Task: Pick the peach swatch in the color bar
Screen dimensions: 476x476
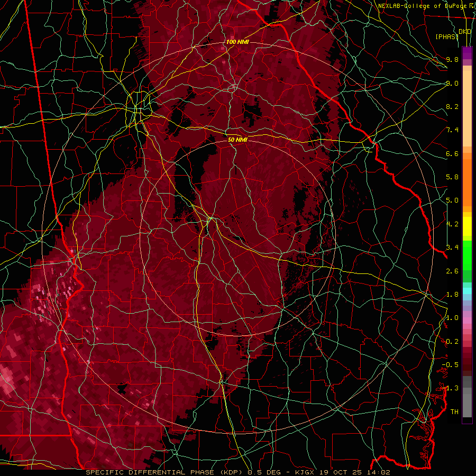Action: click(x=467, y=109)
